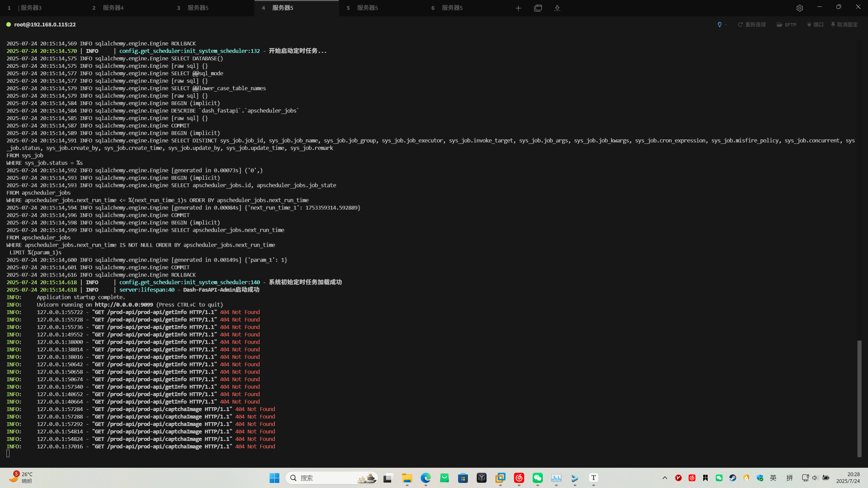
Task: Click the NetEase Music tray icon
Action: (x=692, y=478)
